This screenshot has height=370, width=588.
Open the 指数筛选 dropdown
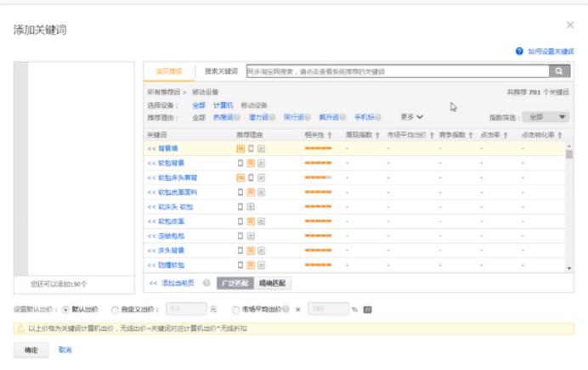(546, 117)
